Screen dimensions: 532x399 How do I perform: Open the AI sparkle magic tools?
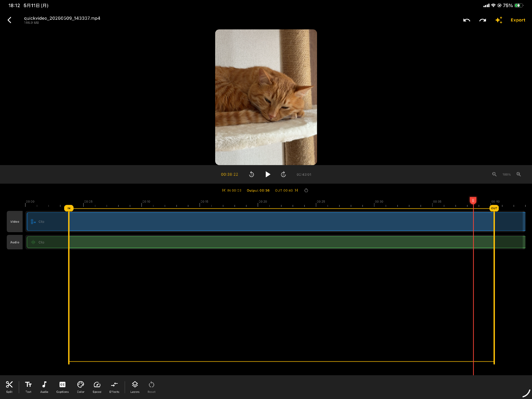coord(499,20)
